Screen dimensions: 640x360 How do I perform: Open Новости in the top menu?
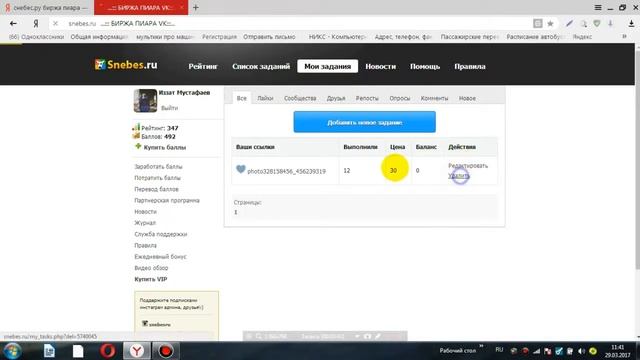coord(380,66)
